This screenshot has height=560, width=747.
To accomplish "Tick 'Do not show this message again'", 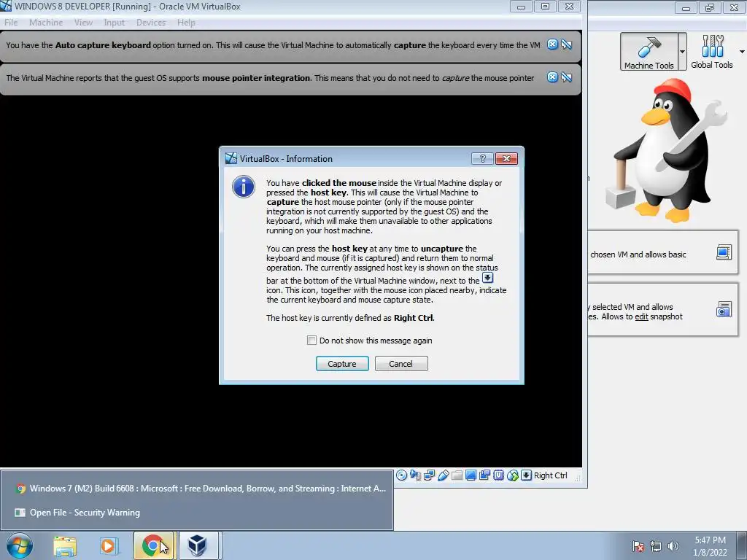I will point(311,341).
